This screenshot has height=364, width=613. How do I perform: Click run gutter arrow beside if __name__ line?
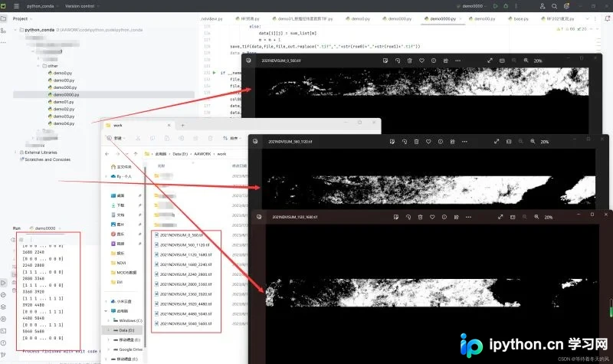point(215,73)
